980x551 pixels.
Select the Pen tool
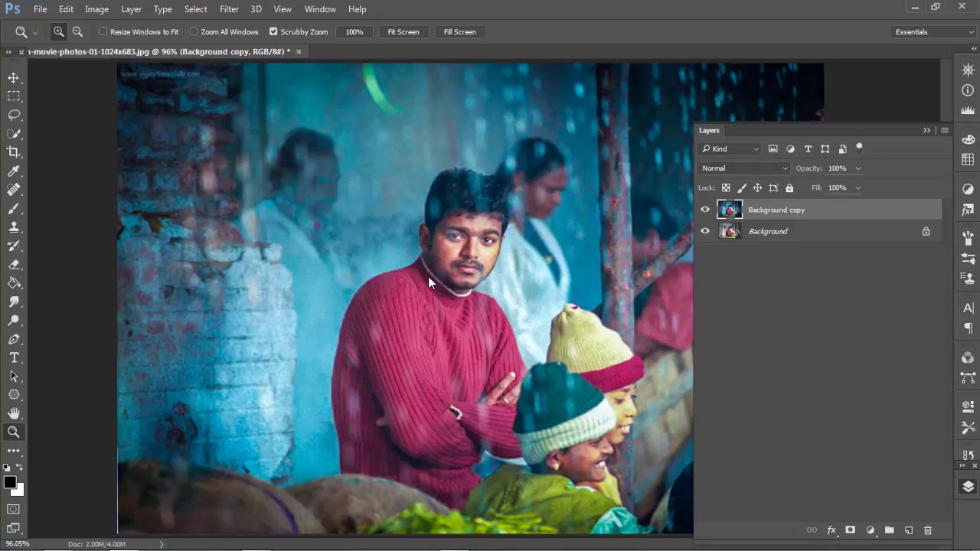pos(14,339)
